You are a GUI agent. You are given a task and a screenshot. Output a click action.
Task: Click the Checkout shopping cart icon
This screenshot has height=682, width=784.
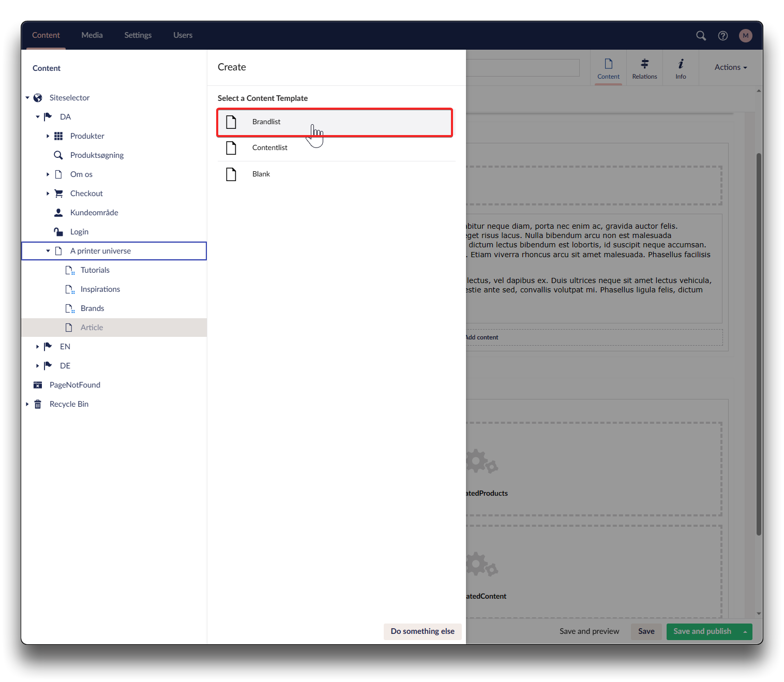coord(58,194)
